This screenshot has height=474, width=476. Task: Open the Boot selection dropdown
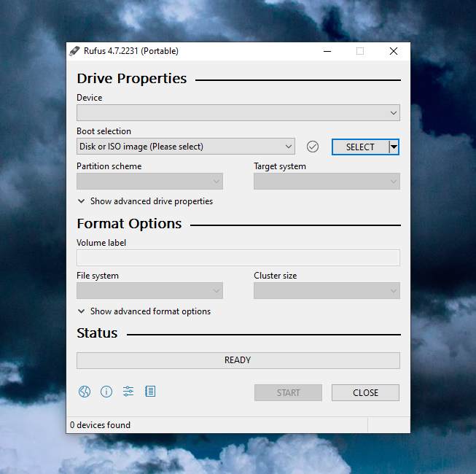186,147
